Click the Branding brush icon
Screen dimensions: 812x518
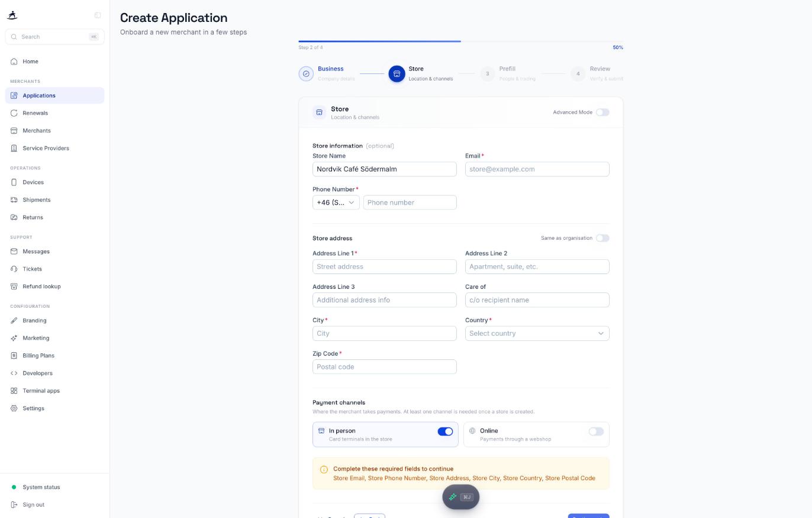pos(14,321)
